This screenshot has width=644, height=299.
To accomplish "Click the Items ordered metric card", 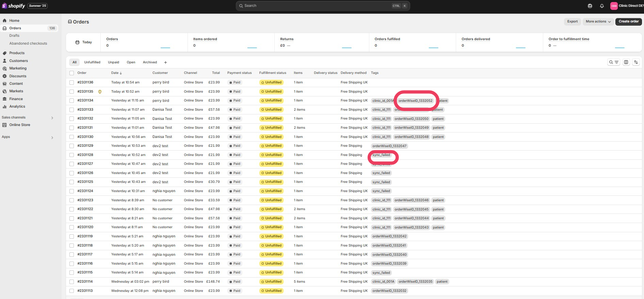I will pos(231,42).
